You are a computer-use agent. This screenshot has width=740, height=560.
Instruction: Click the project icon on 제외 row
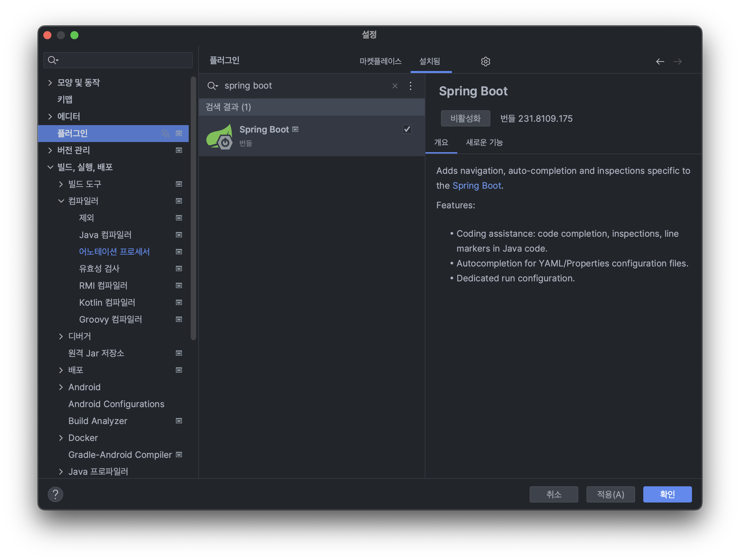(179, 218)
